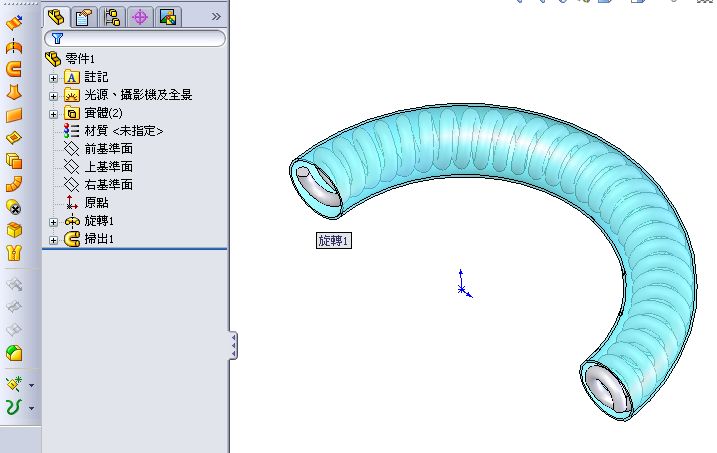Select the 旋轉1 feature in tree
717x453 pixels.
pos(99,221)
